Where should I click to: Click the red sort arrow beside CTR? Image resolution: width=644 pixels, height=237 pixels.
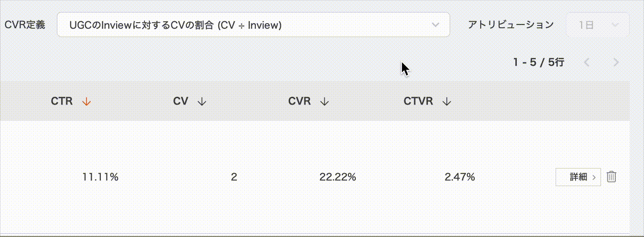click(x=86, y=101)
